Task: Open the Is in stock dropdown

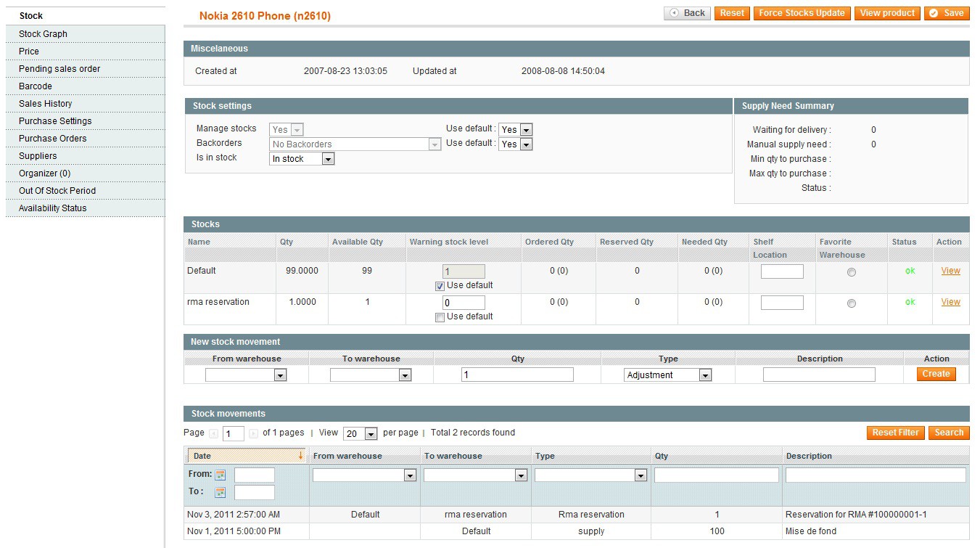Action: (x=302, y=159)
